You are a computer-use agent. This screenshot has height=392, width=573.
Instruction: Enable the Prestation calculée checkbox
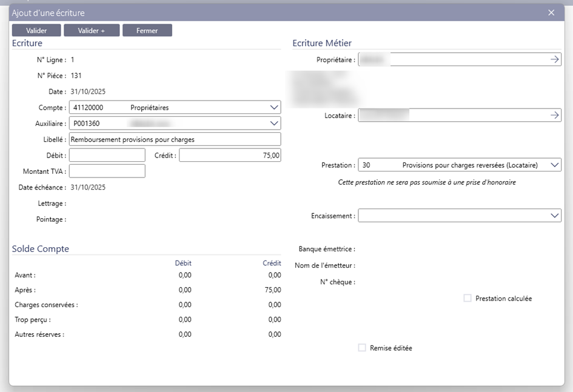[467, 298]
